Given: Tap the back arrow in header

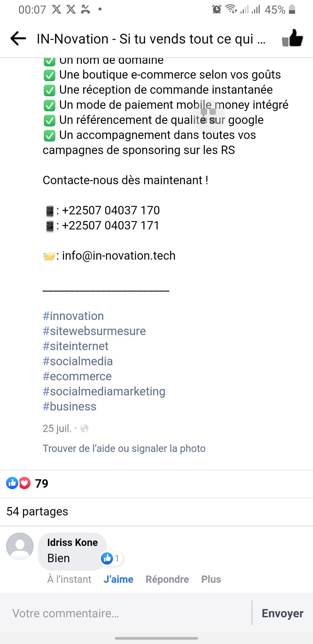Looking at the screenshot, I should tap(18, 39).
